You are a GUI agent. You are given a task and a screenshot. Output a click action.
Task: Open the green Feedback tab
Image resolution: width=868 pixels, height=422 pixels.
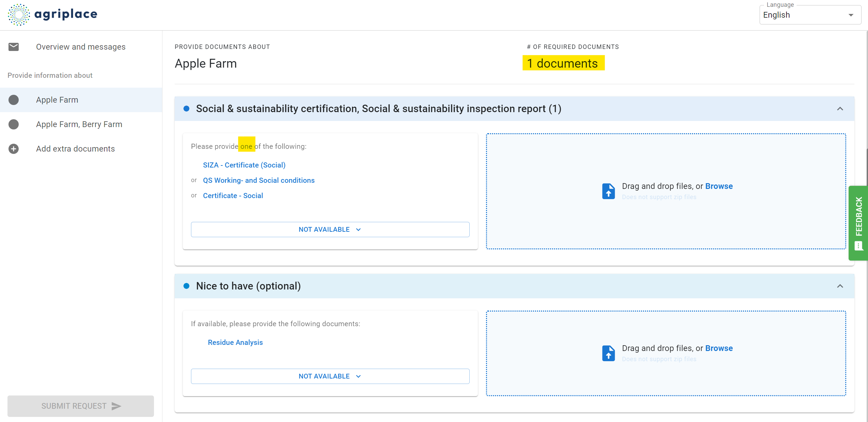point(858,223)
